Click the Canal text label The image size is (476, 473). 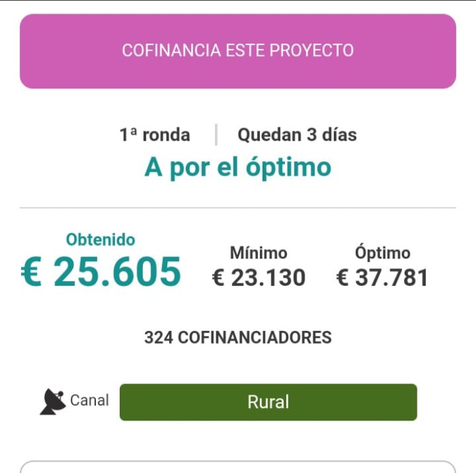89,400
